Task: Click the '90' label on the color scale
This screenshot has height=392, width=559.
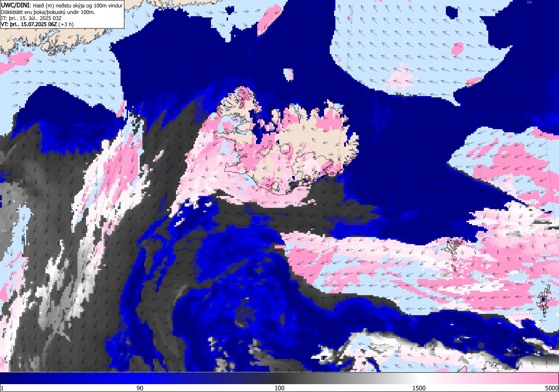Action: point(140,388)
